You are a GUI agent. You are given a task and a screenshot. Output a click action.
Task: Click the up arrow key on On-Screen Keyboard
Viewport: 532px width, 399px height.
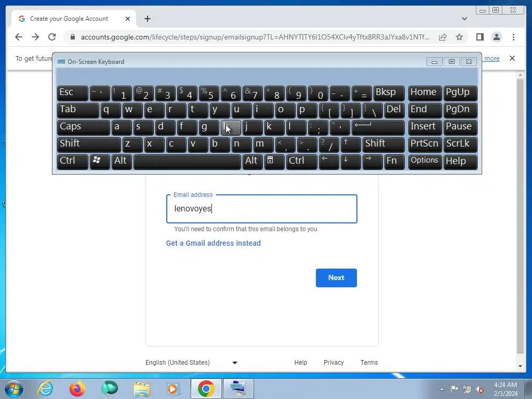351,144
